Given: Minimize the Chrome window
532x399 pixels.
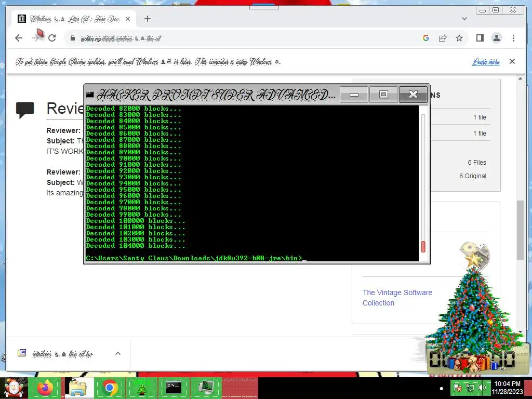Looking at the screenshot, I should coord(483,10).
